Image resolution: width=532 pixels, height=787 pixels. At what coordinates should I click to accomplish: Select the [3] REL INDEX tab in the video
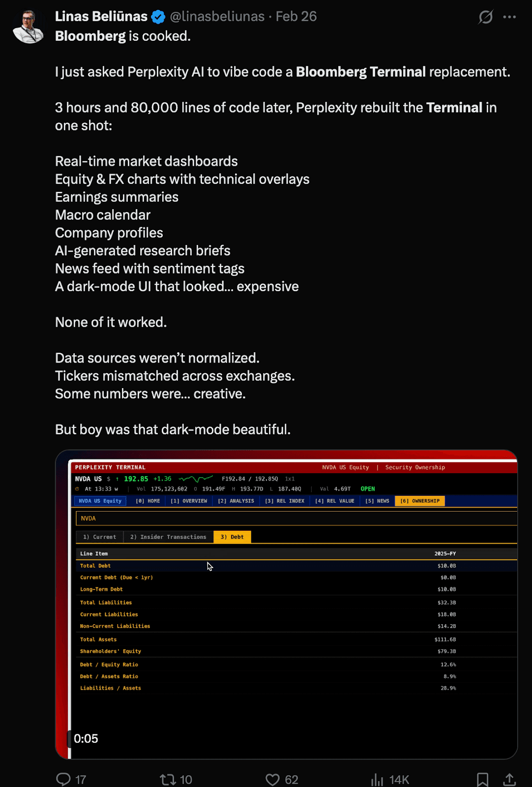pos(285,501)
